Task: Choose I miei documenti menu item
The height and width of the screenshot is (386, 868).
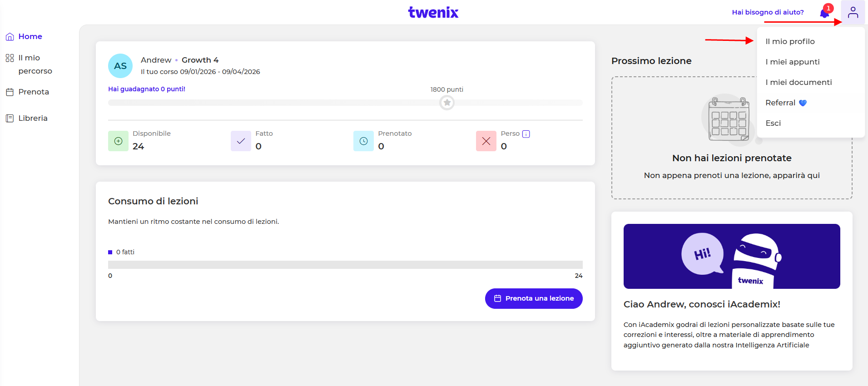Action: click(799, 82)
